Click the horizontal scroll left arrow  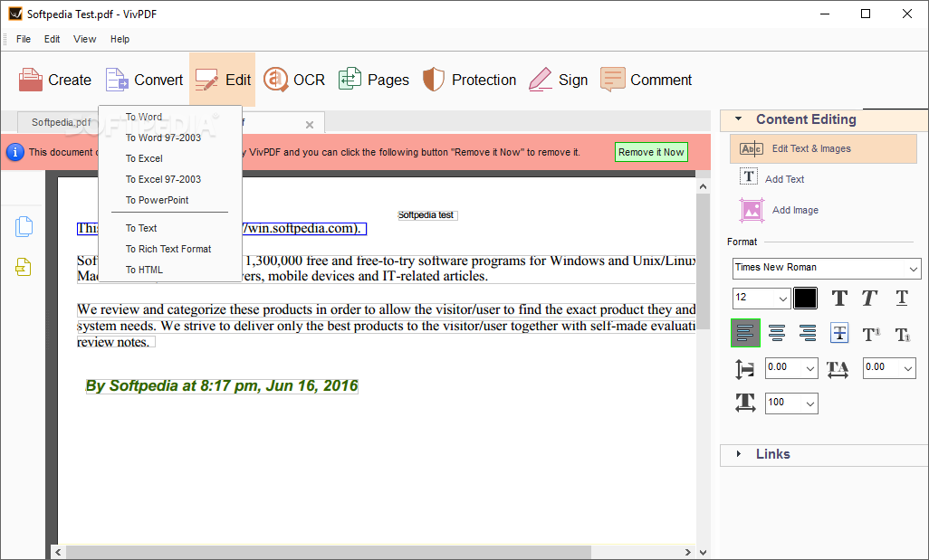tap(58, 552)
